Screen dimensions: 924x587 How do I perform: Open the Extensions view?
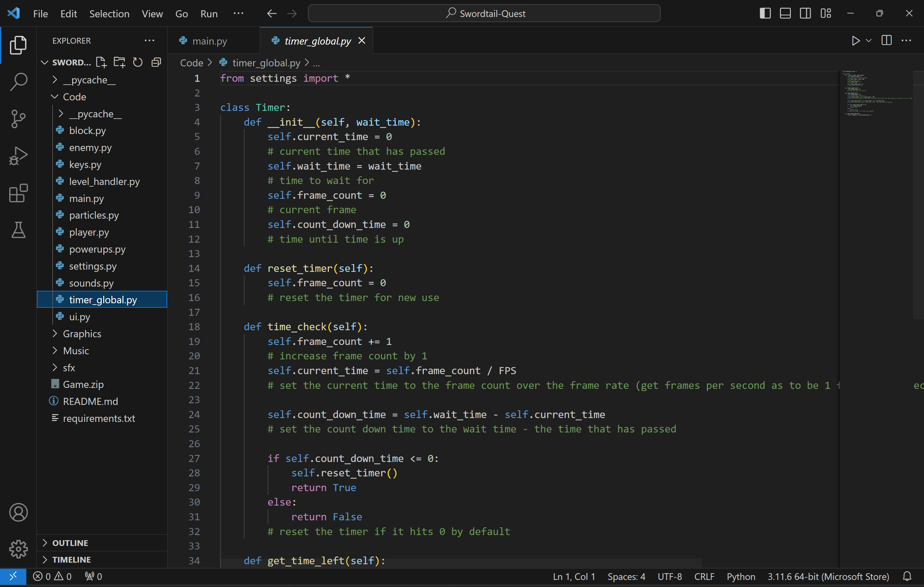[18, 193]
